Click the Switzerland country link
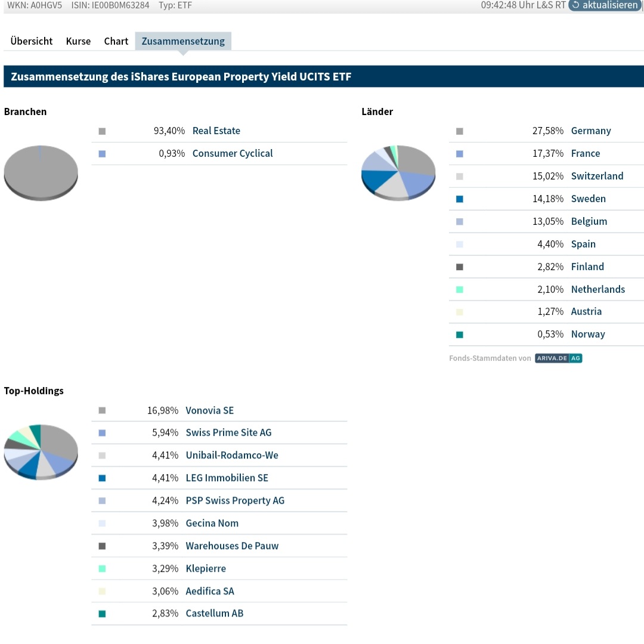Image resolution: width=644 pixels, height=644 pixels. click(597, 176)
